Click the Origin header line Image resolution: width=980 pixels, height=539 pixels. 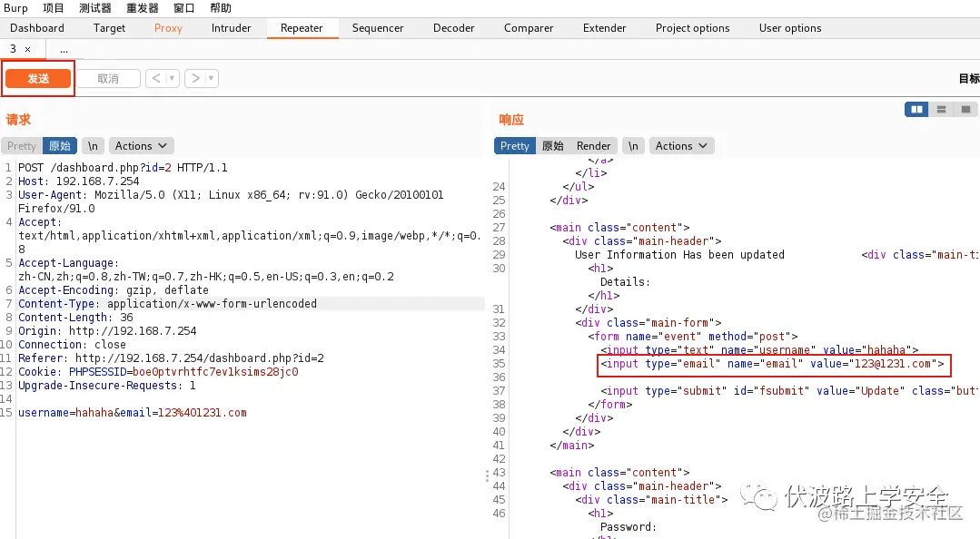point(107,331)
